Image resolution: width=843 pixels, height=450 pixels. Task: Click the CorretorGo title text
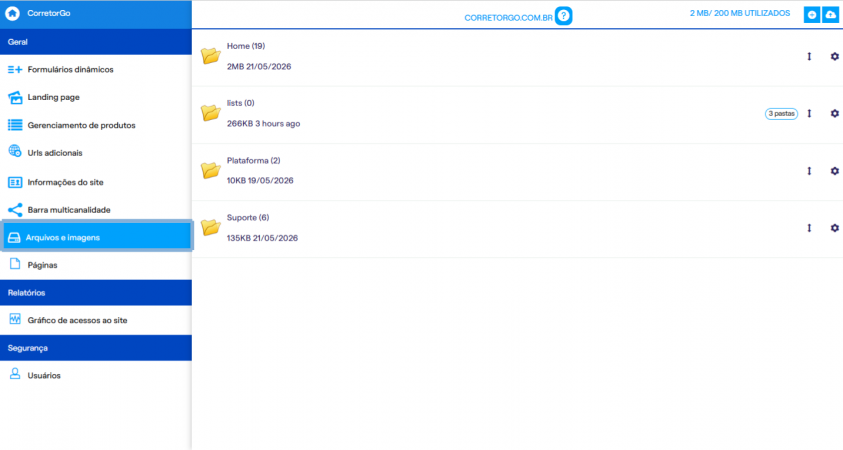click(x=49, y=13)
